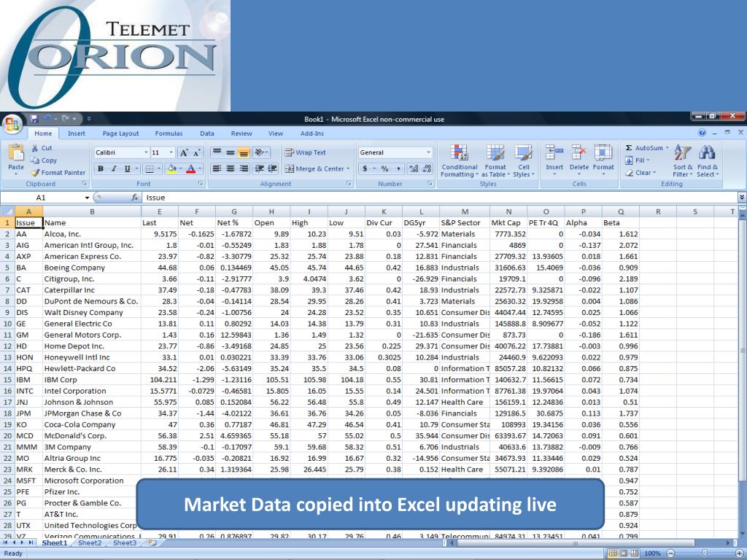
Task: Select the Sheet3 worksheet tab
Action: [124, 542]
